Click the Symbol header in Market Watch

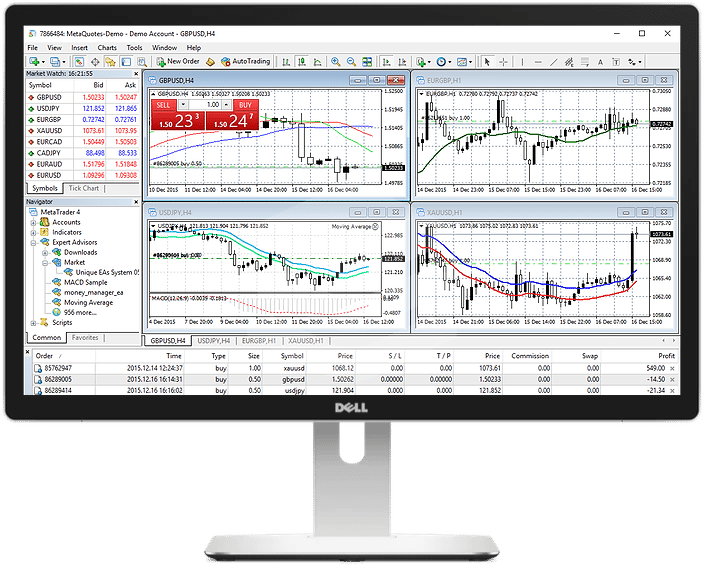coord(40,85)
